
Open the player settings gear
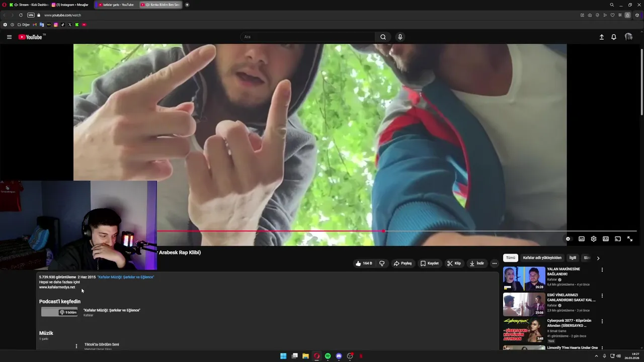point(594,239)
